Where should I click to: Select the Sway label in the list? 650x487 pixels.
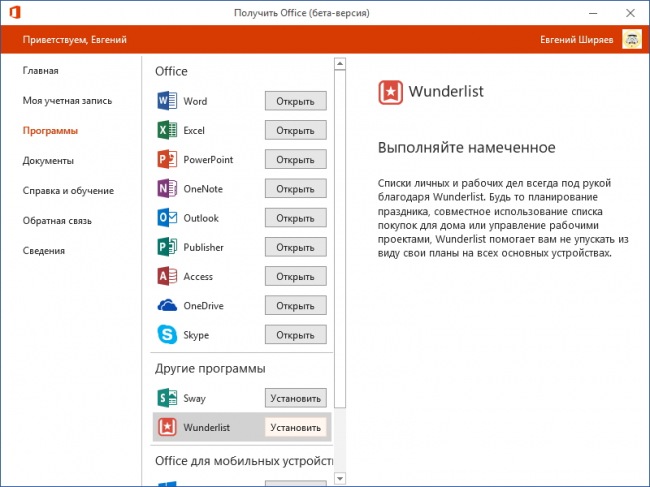click(194, 398)
